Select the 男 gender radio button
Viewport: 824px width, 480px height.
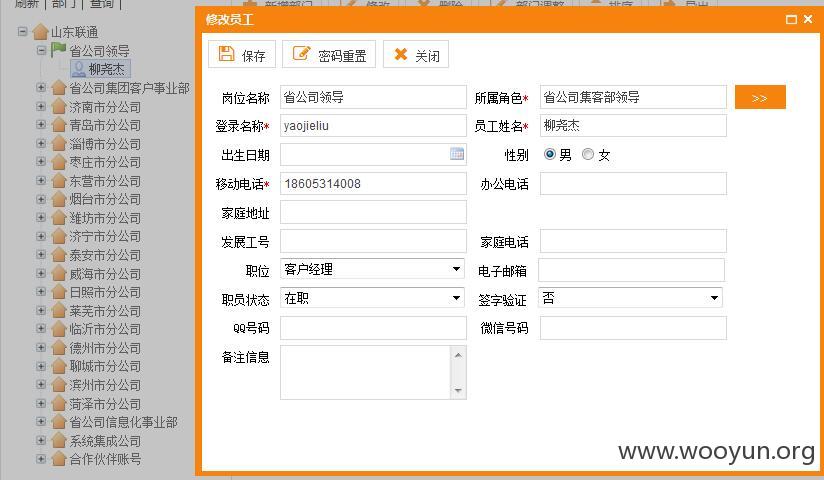[550, 154]
